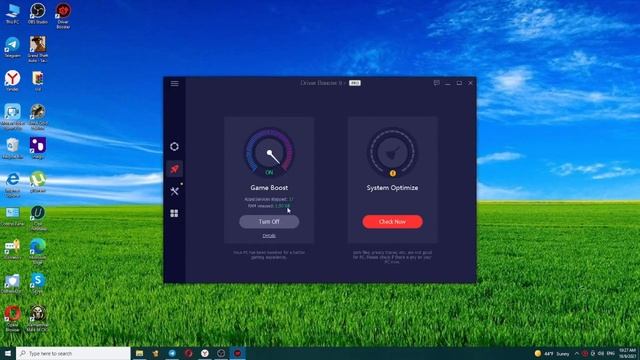Click the Microsoft Edge desktop icon
The width and height of the screenshot is (640, 360).
point(38,251)
